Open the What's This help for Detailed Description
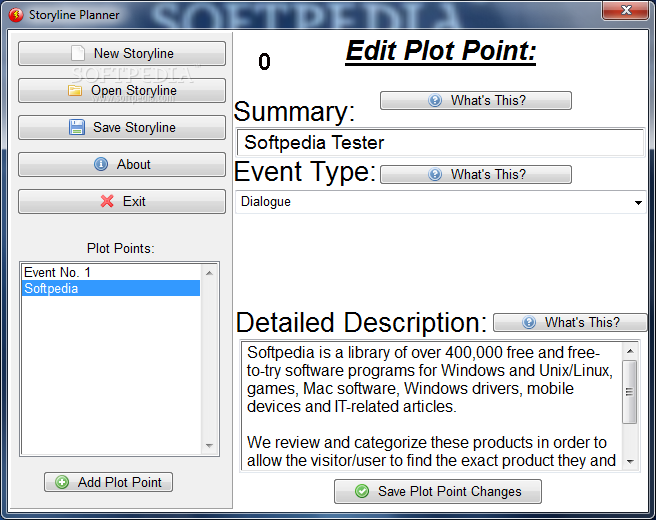 point(570,322)
